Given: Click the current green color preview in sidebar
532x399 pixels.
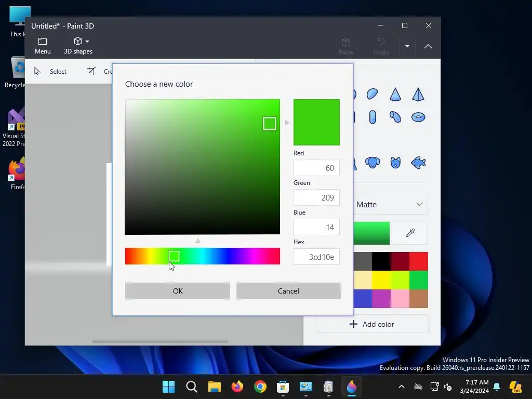Looking at the screenshot, I should coord(371,233).
